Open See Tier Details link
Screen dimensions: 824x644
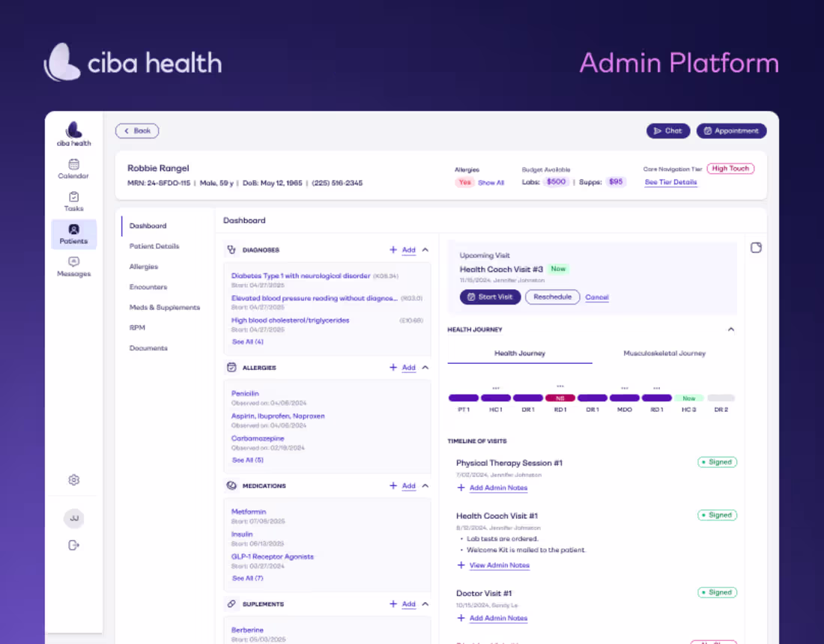(670, 182)
